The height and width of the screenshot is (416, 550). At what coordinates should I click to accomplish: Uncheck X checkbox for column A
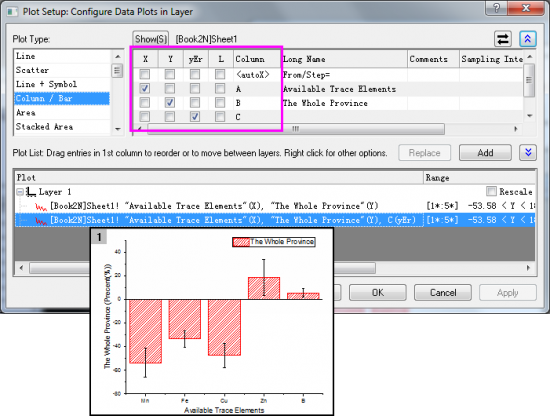tap(145, 88)
